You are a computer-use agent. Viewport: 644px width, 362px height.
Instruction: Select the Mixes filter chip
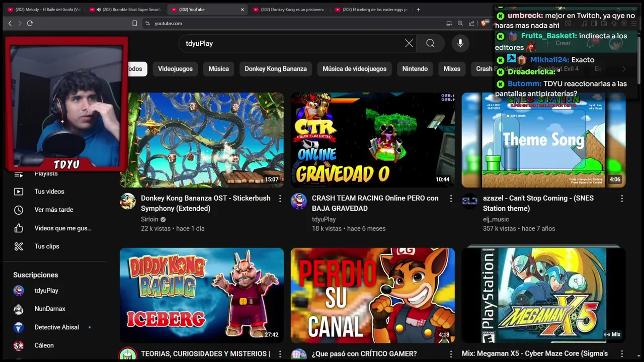452,69
